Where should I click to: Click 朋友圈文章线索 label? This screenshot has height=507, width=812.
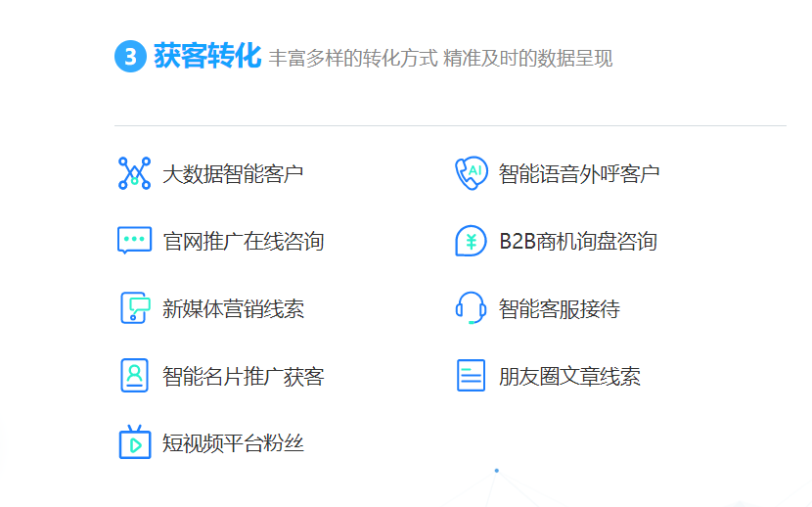click(569, 376)
